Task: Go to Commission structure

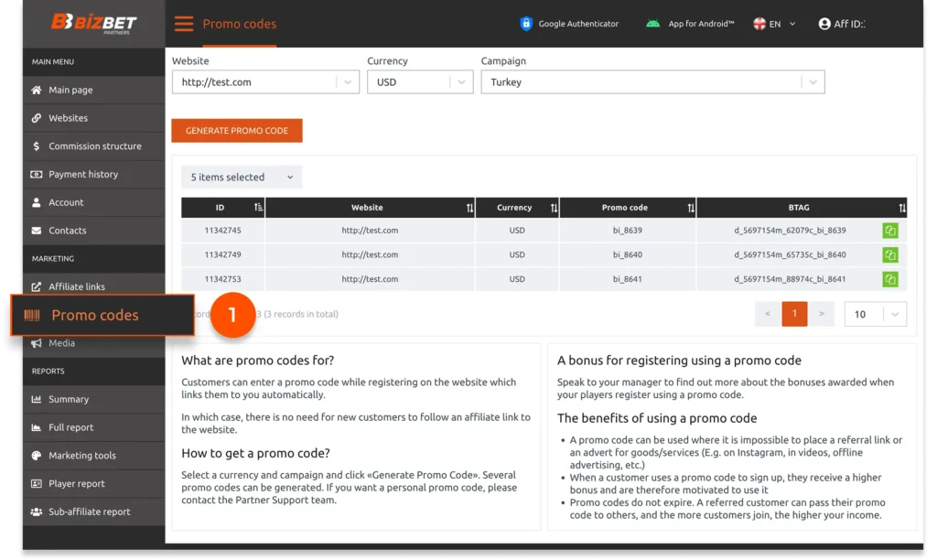Action: tap(94, 145)
